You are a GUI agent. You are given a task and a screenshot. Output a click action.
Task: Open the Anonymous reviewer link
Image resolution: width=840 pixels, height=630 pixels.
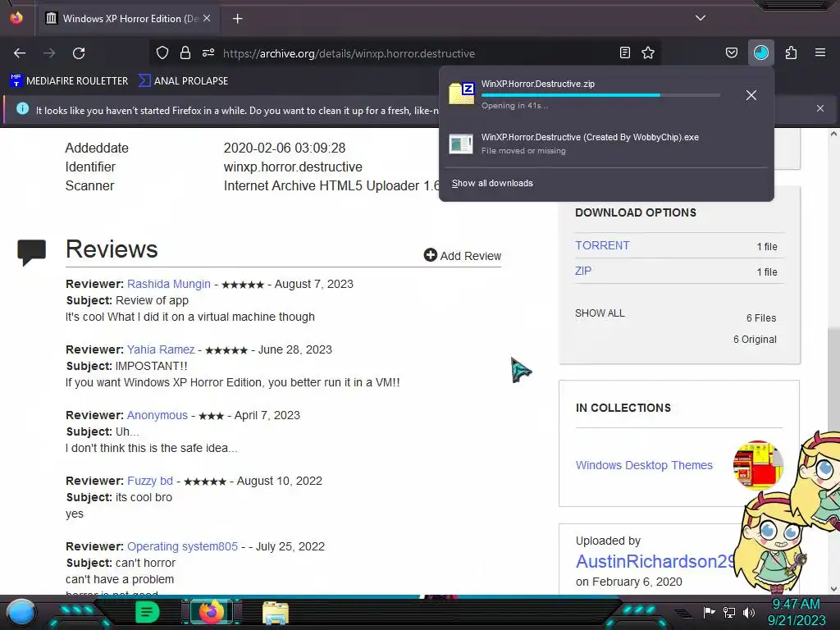157,415
